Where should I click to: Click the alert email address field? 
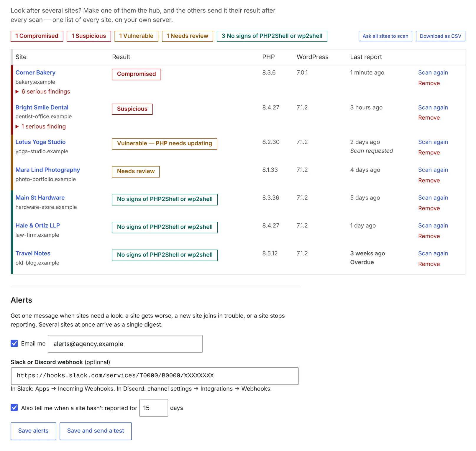coord(125,344)
